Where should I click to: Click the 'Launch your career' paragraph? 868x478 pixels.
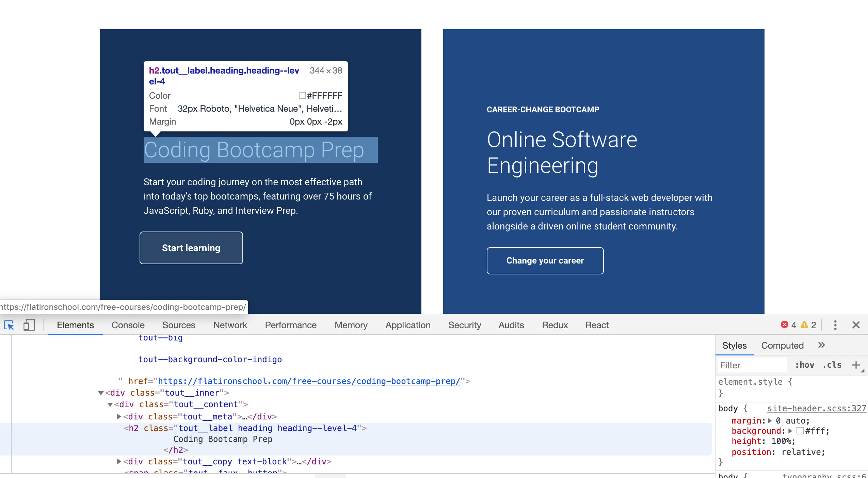click(x=599, y=212)
